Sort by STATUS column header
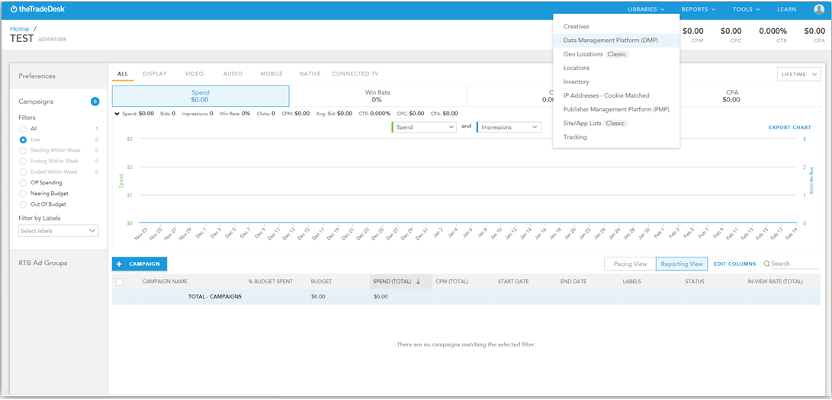The height and width of the screenshot is (400, 832). coord(695,282)
